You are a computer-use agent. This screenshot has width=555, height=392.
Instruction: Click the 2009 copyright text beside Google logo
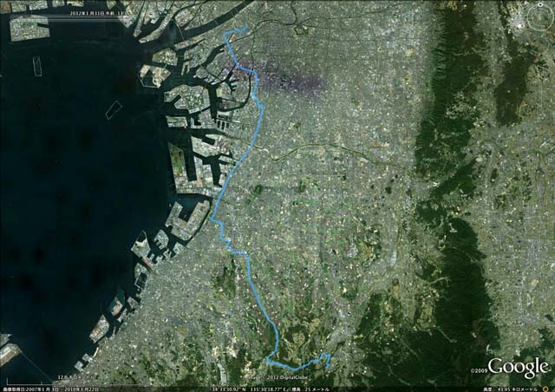(x=479, y=371)
